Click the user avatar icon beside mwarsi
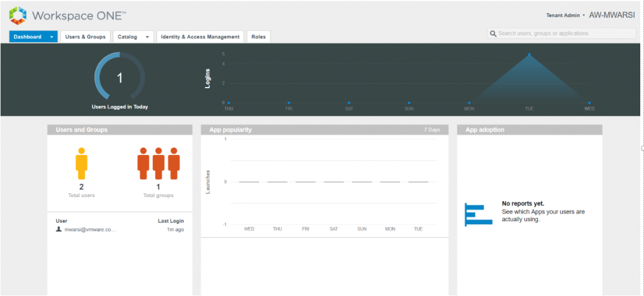This screenshot has width=644, height=296. [x=58, y=229]
